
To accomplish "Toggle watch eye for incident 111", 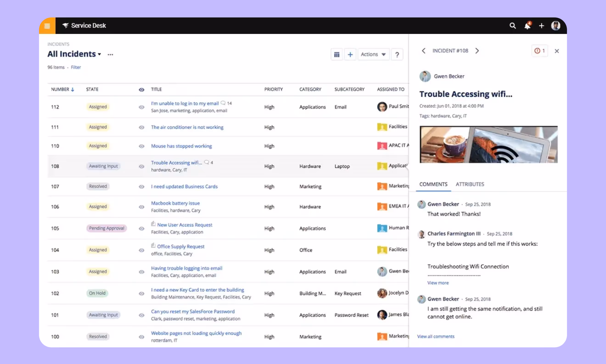I will point(141,127).
